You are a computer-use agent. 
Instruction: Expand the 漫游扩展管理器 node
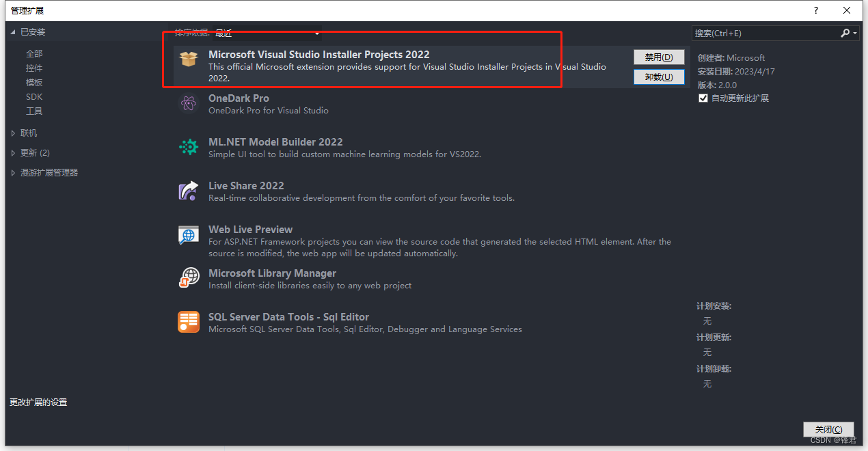click(13, 173)
